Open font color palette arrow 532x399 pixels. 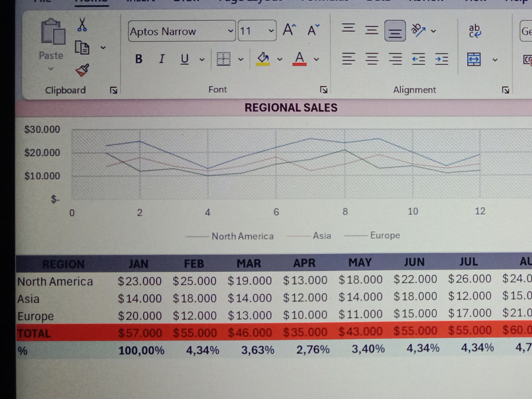click(317, 60)
